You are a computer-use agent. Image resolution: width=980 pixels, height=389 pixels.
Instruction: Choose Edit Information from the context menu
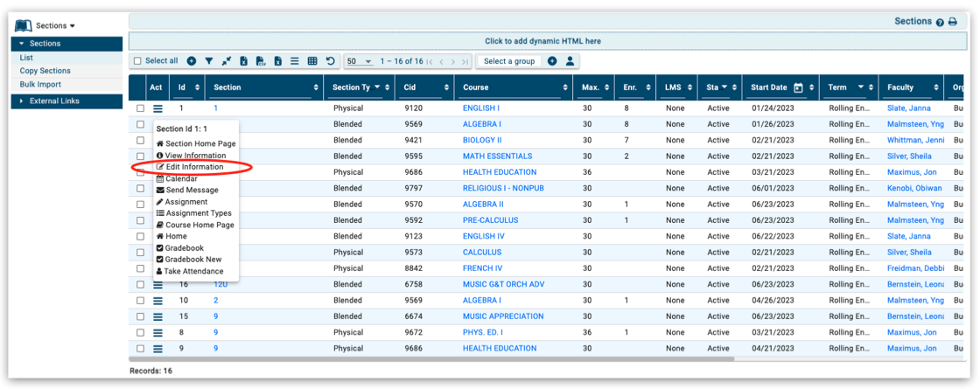(x=189, y=167)
